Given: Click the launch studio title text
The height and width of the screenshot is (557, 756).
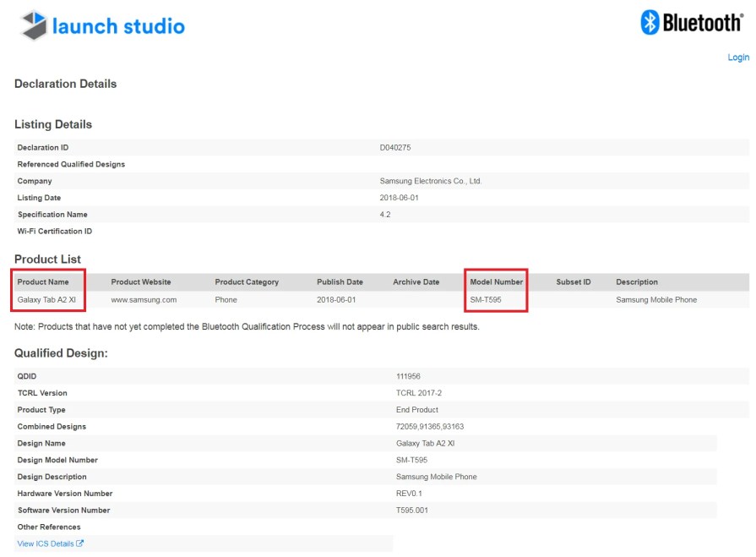Looking at the screenshot, I should (x=118, y=26).
